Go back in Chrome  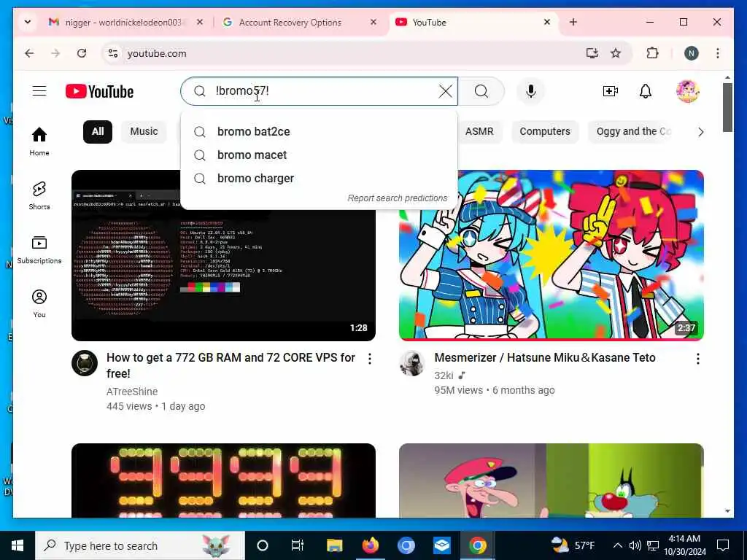[29, 53]
